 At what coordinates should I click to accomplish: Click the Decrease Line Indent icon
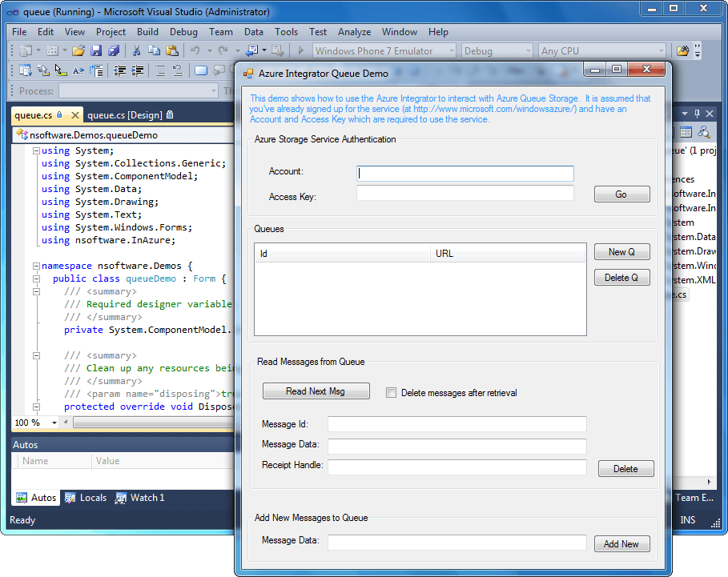[x=119, y=70]
